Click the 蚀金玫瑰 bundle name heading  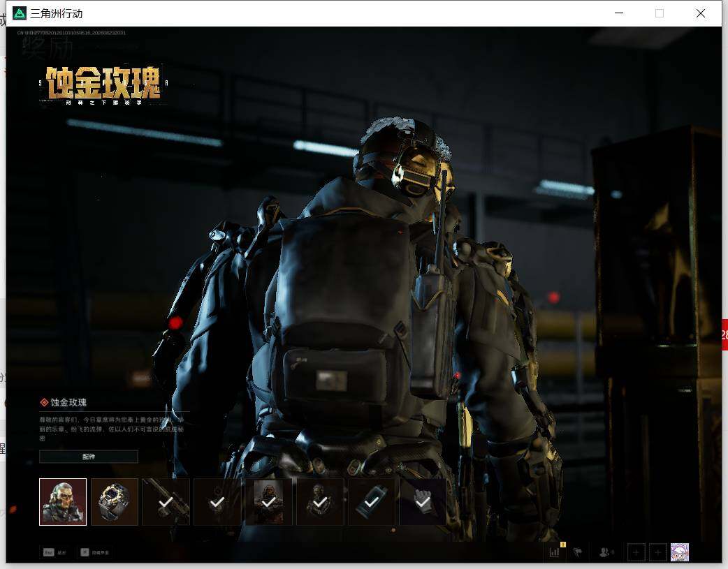tap(68, 402)
